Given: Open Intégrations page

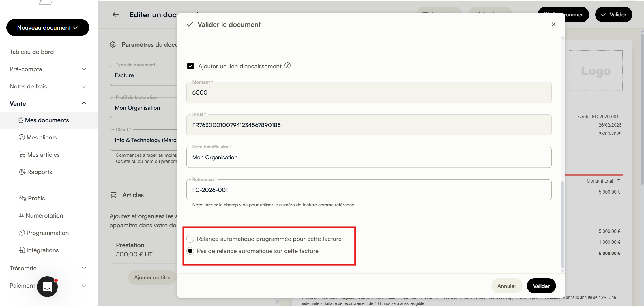Looking at the screenshot, I should coord(42,250).
